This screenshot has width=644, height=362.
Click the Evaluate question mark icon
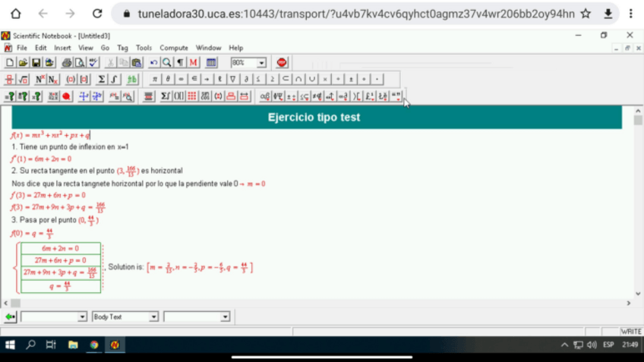9,96
